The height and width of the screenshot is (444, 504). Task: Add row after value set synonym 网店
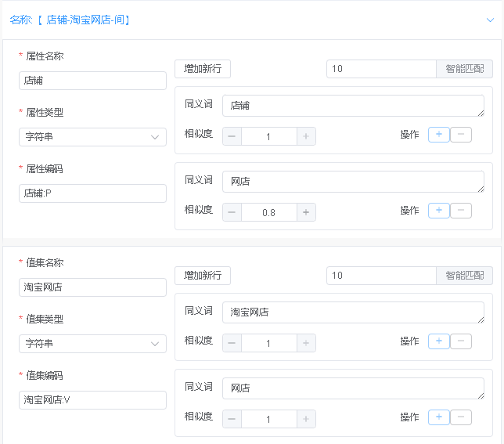pyautogui.click(x=438, y=417)
